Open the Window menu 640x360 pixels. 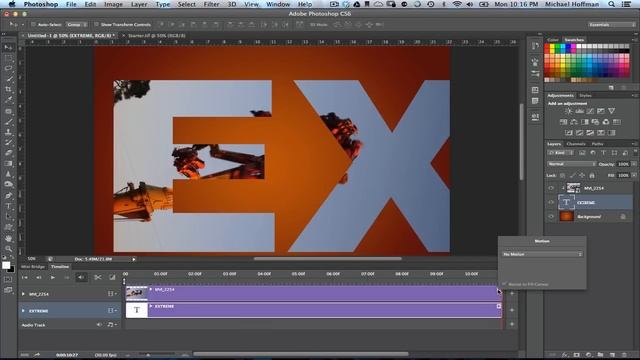tap(278, 4)
